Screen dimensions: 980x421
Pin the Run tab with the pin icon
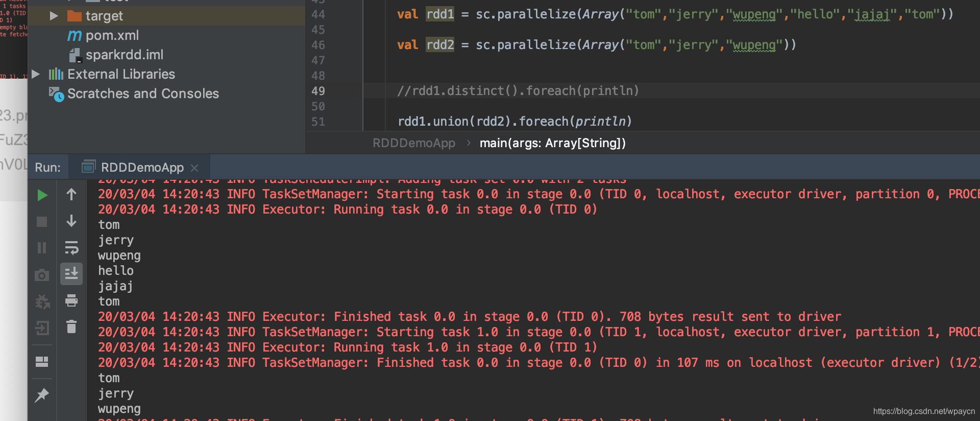click(x=42, y=395)
